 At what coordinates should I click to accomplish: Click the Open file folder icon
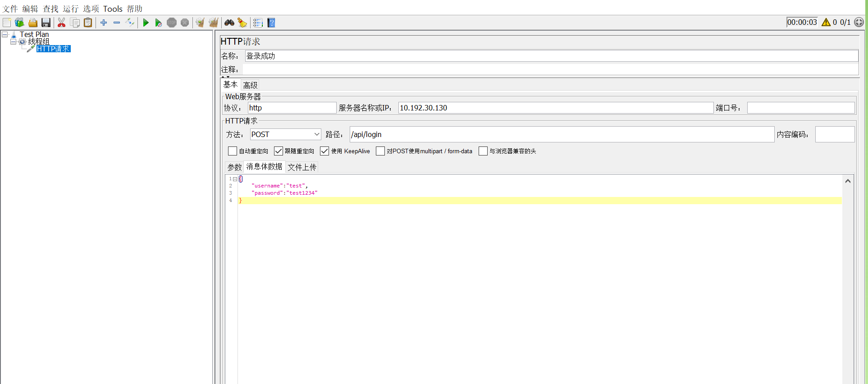[x=33, y=23]
